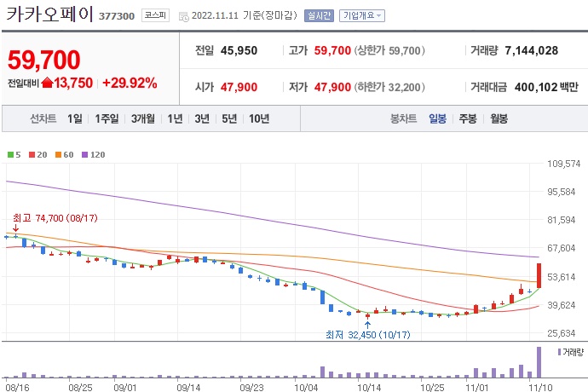Click the tallest volume bar at chart end
Screen dimensions: 588x392
coord(539,362)
